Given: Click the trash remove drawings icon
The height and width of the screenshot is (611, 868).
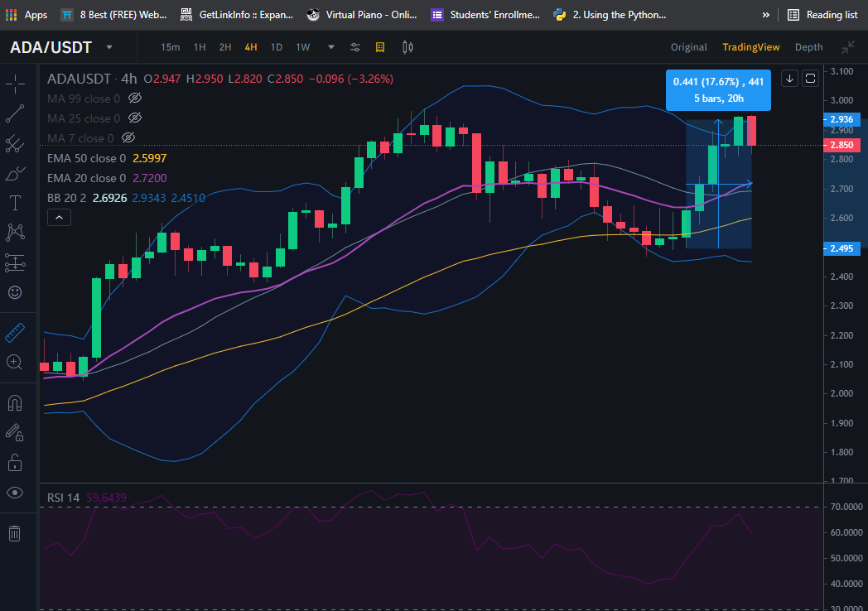Looking at the screenshot, I should pyautogui.click(x=14, y=533).
